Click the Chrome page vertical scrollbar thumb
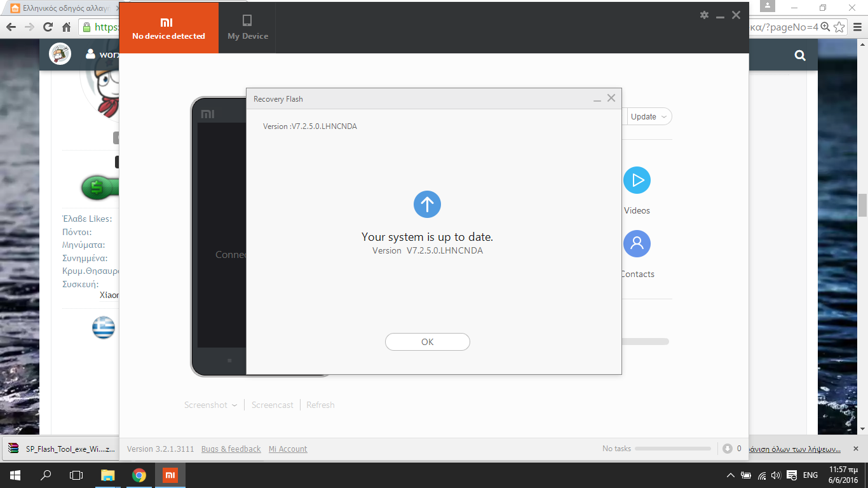Screen dimensions: 868x488 point(863,205)
